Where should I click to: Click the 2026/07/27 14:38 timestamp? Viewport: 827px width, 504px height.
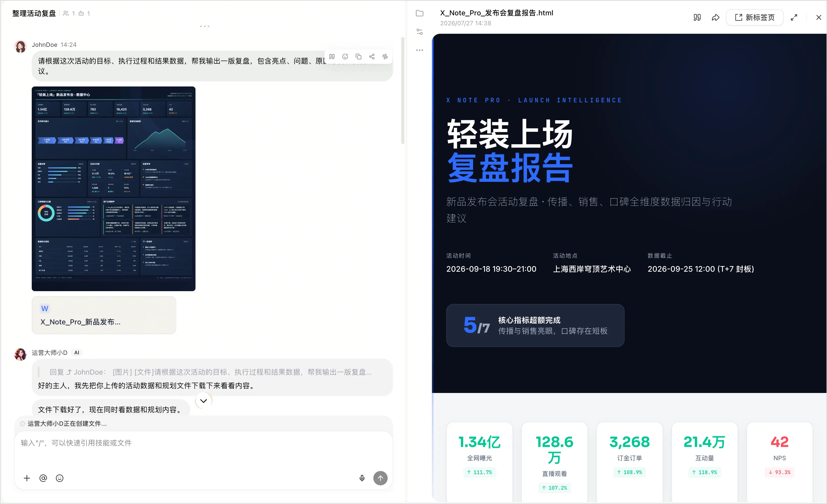pyautogui.click(x=465, y=23)
